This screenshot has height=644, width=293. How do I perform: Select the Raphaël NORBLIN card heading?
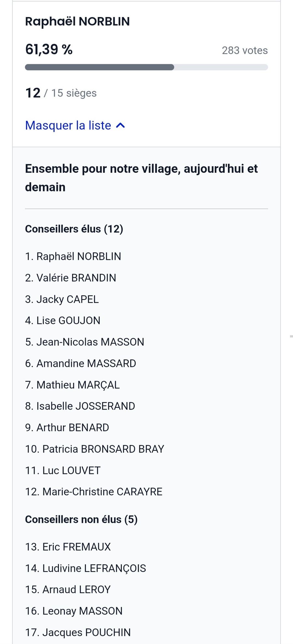coord(77,22)
